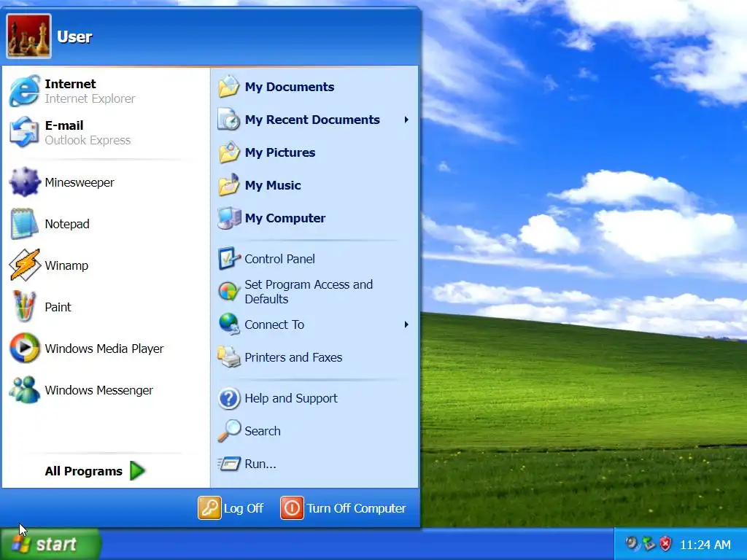Screen dimensions: 747x560
Task: Click the network connection tray icon
Action: [649, 543]
